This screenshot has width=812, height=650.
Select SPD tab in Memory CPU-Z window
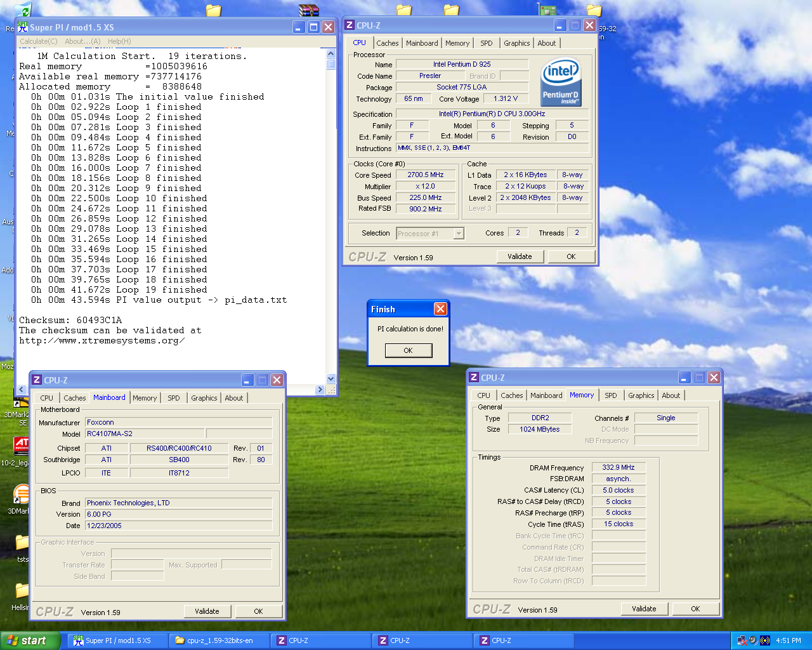pos(611,395)
